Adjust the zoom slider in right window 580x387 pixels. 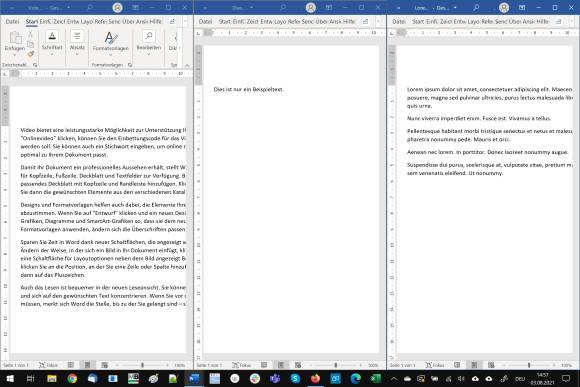coord(529,365)
